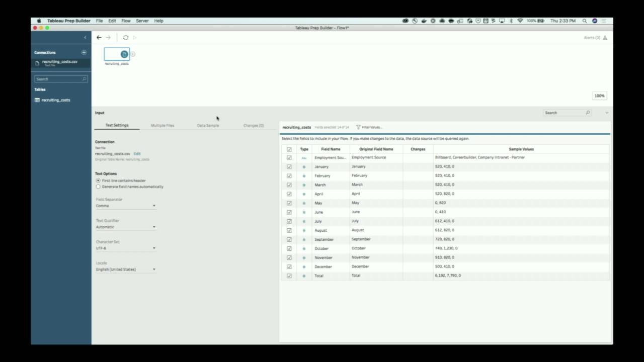Screen dimensions: 644x362
Task: Switch to the Changes (0) tab
Action: click(x=254, y=125)
